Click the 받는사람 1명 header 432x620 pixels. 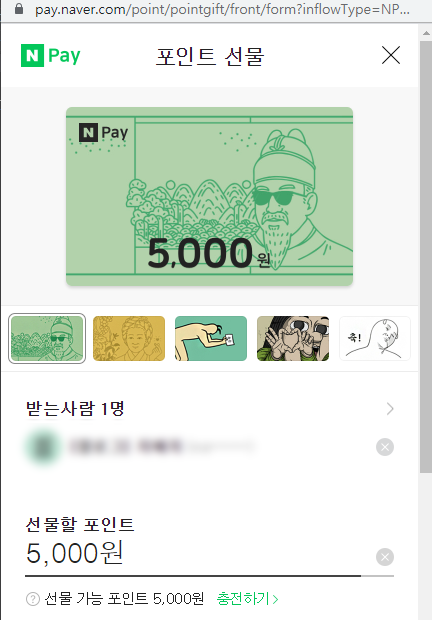pyautogui.click(x=75, y=408)
